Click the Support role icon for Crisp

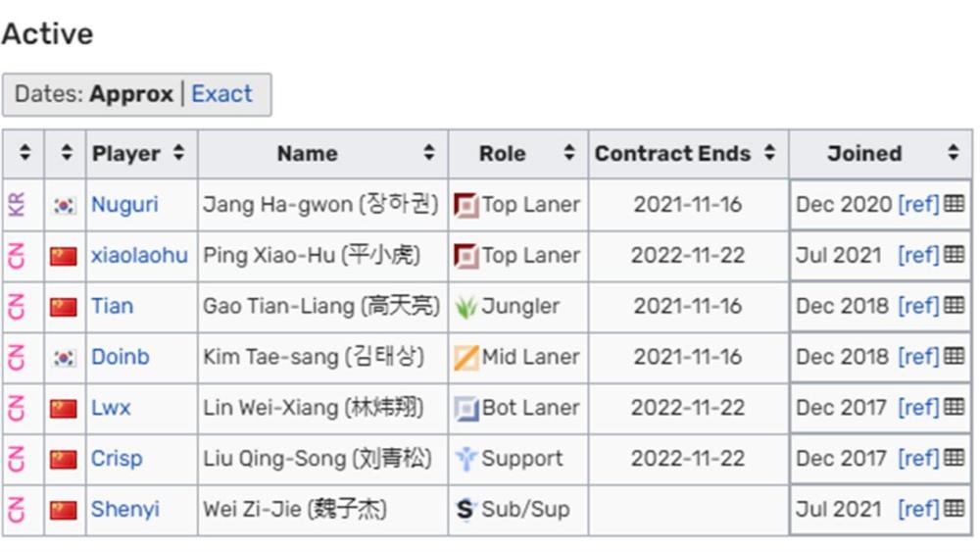click(x=465, y=459)
